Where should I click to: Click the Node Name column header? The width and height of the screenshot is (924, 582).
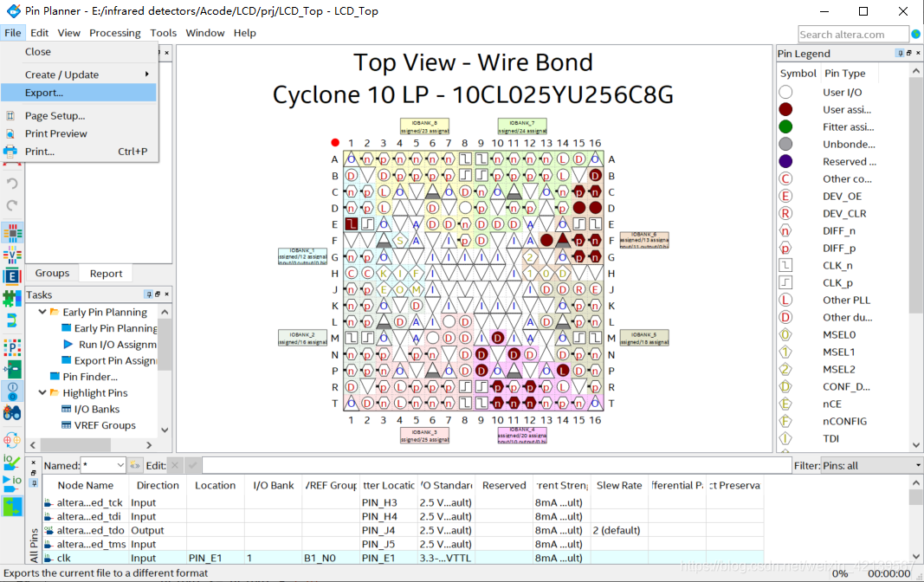(x=86, y=485)
